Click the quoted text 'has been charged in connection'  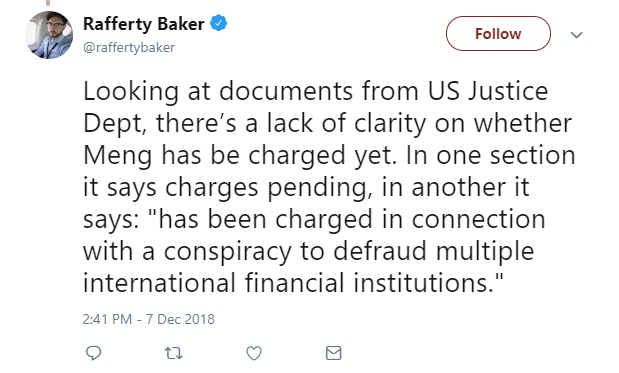[352, 219]
